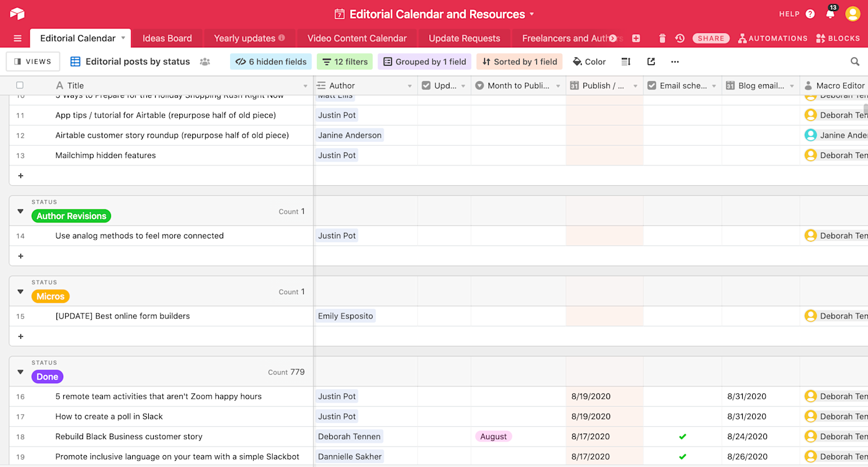Add a new table with plus icon
Viewport: 868px width, 467px height.
click(x=636, y=38)
